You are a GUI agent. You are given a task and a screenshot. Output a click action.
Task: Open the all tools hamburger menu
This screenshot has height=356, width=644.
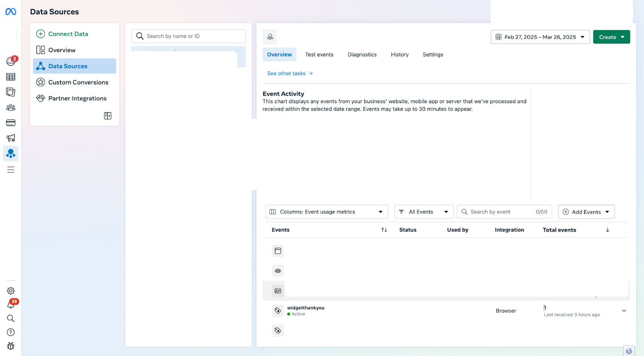point(11,170)
